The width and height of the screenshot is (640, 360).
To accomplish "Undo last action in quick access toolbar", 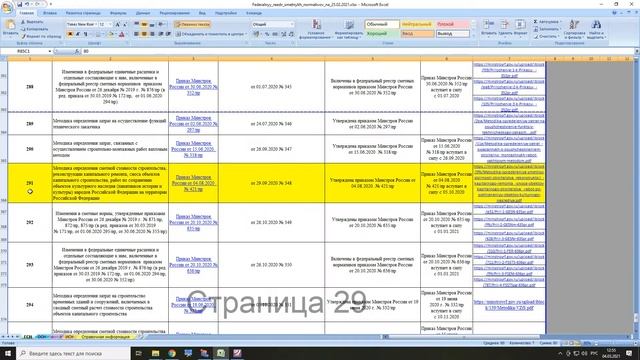I will (27, 4).
